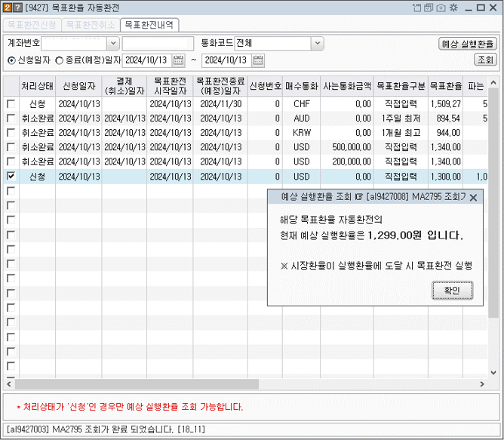The height and width of the screenshot is (440, 504).
Task: Expand the 계좌번호 account dropdown
Action: (113, 43)
